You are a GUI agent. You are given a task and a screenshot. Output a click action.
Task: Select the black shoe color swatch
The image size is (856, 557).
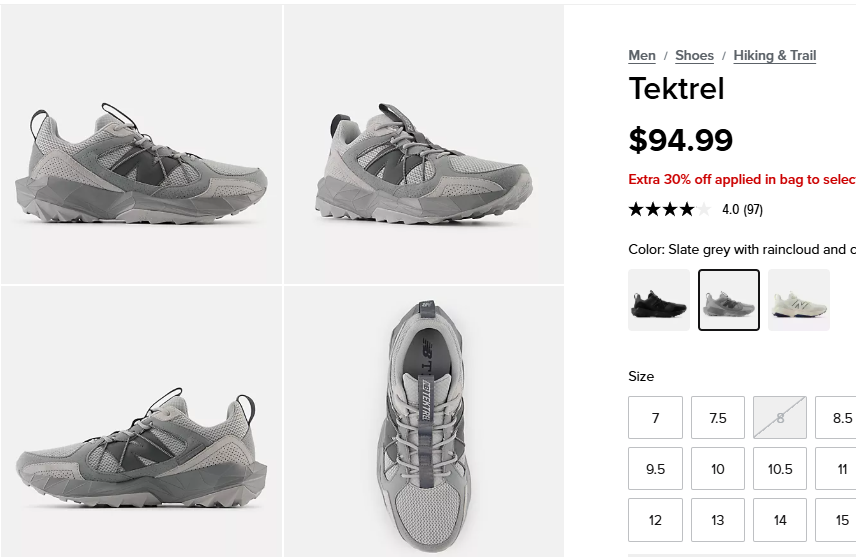click(658, 300)
